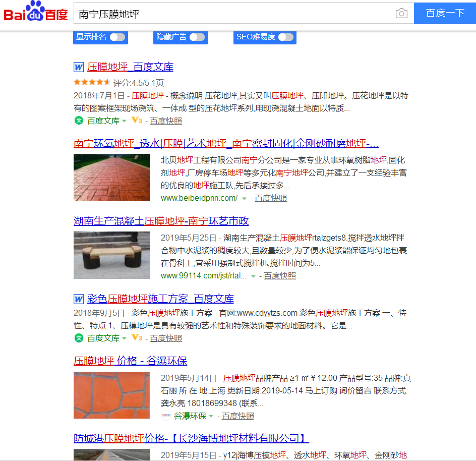
Task: Toggle the 显示排名 switch
Action: coord(117,37)
